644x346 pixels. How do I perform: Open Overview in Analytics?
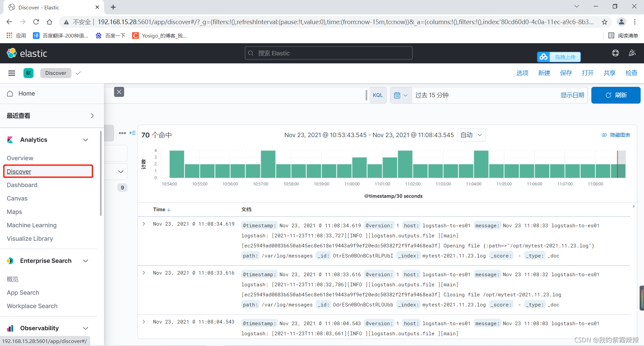coord(20,158)
